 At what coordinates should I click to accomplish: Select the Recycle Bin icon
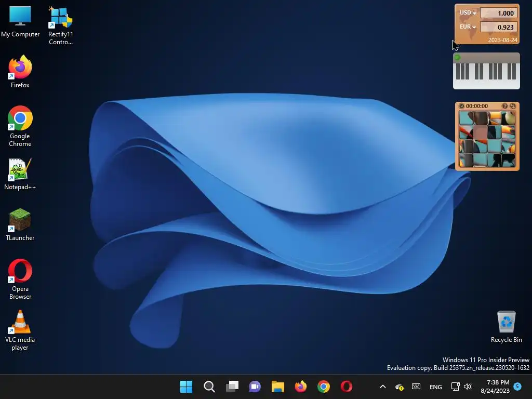click(506, 326)
